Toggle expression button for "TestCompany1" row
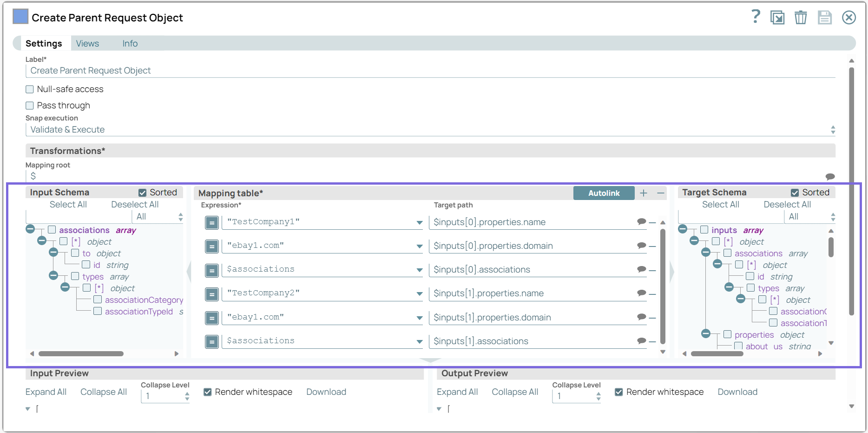This screenshot has height=433, width=868. click(212, 223)
